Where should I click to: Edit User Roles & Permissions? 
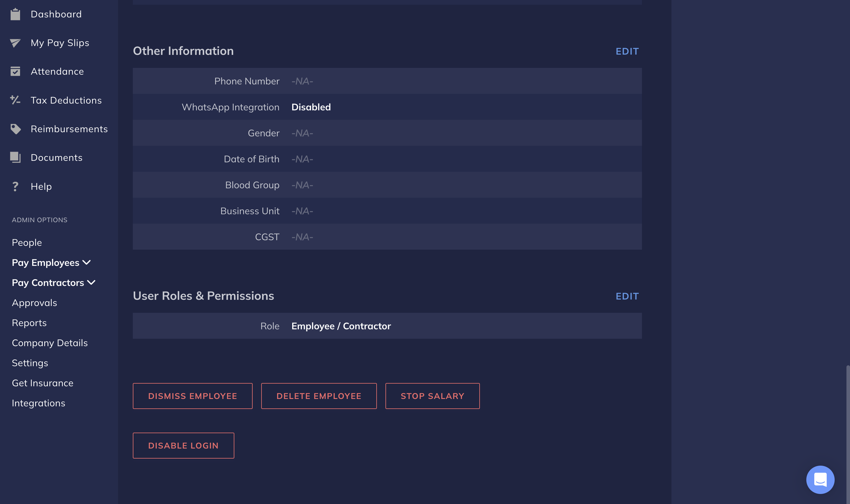point(627,296)
